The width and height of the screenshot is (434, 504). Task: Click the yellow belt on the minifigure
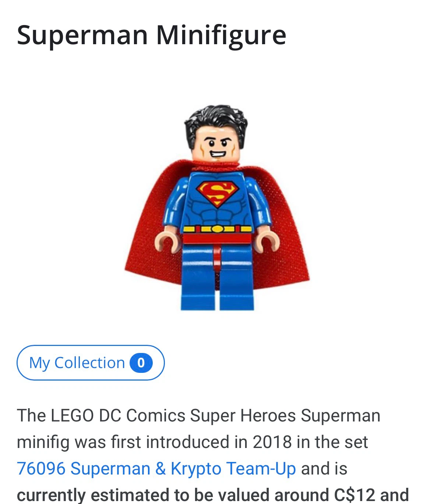click(218, 229)
